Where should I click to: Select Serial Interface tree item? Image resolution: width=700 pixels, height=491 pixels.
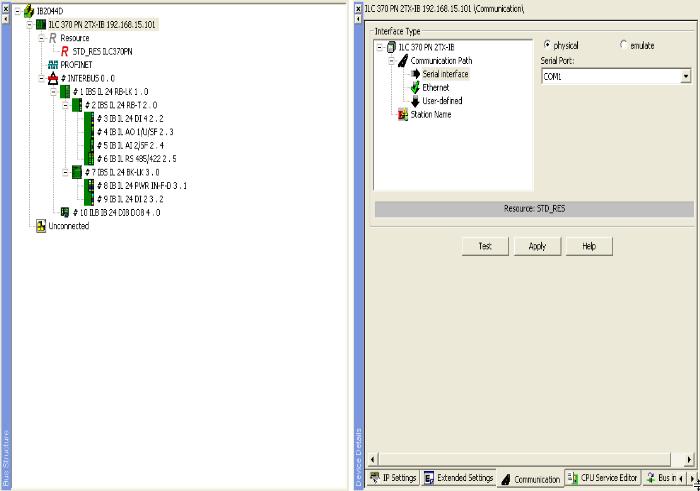[x=446, y=74]
